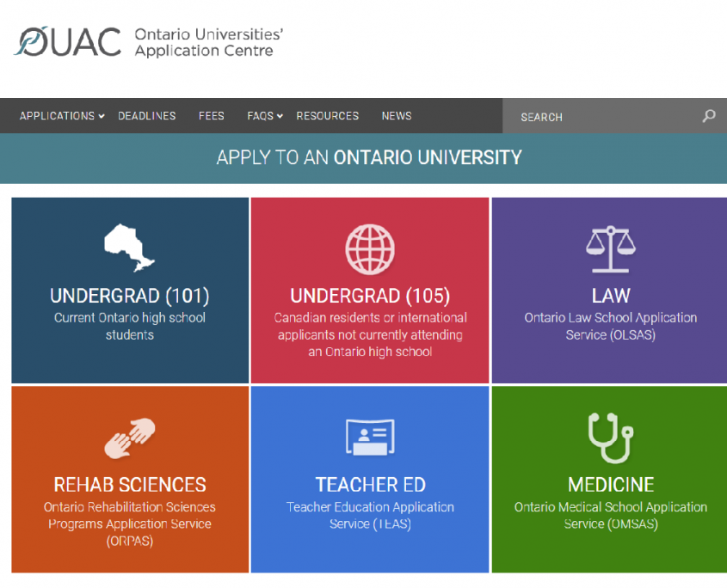
Task: Click the stethoscope Medicine icon
Action: point(611,438)
